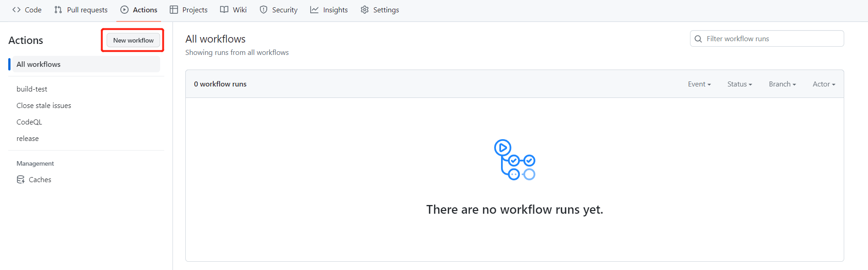This screenshot has height=270, width=868.
Task: Open repository Settings tab
Action: coord(380,10)
